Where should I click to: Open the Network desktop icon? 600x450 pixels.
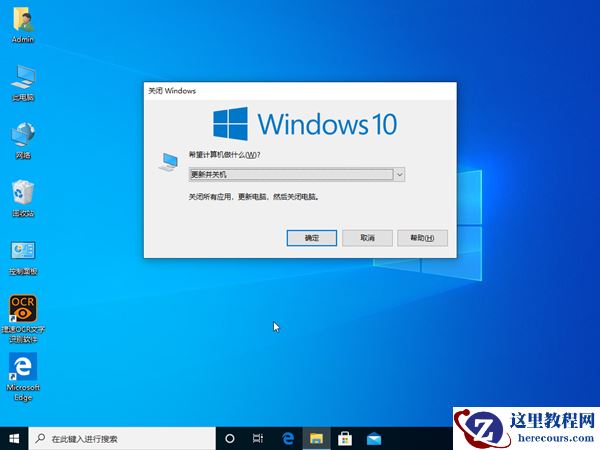coord(23,140)
